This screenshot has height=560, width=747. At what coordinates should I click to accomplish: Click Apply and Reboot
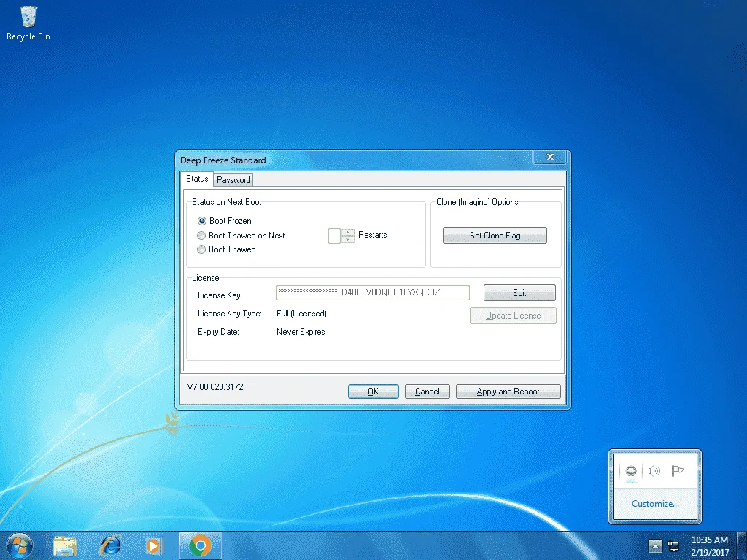508,392
